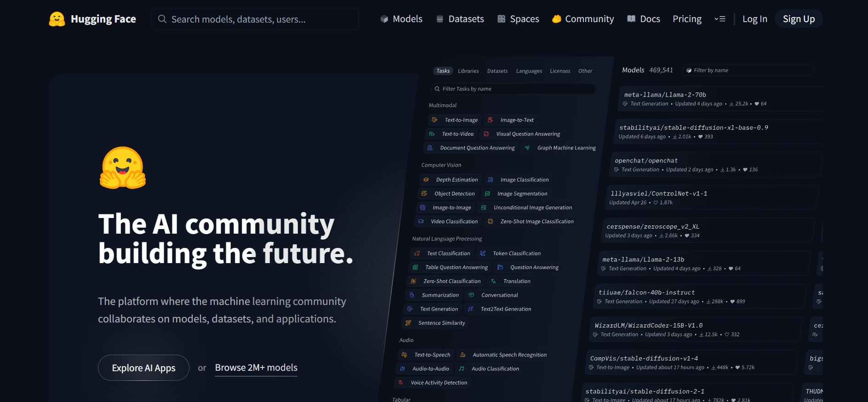The image size is (868, 402).
Task: Click the Audio Classification music note icon
Action: pyautogui.click(x=462, y=369)
